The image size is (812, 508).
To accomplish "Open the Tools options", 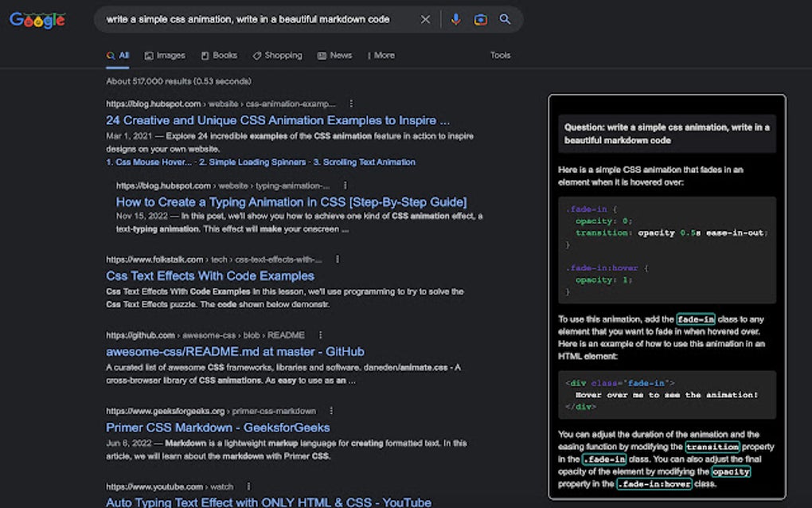I will click(x=500, y=55).
